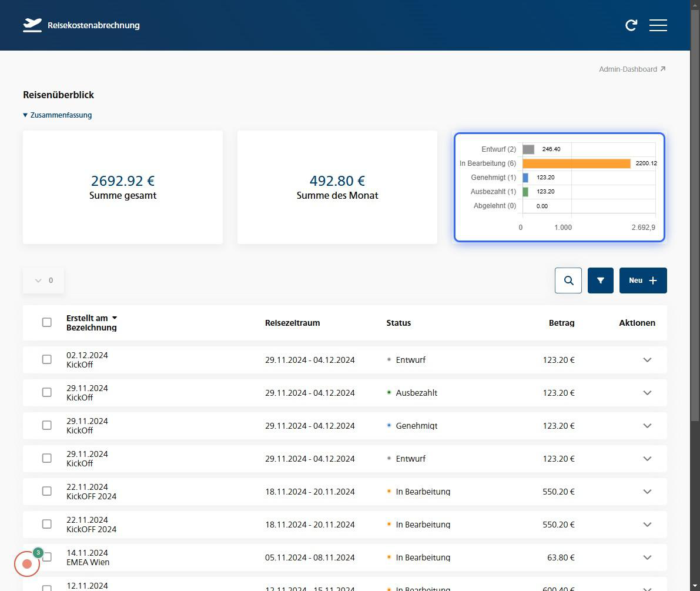Tick the select-all checkbox in table header
This screenshot has height=591, width=700.
[47, 322]
